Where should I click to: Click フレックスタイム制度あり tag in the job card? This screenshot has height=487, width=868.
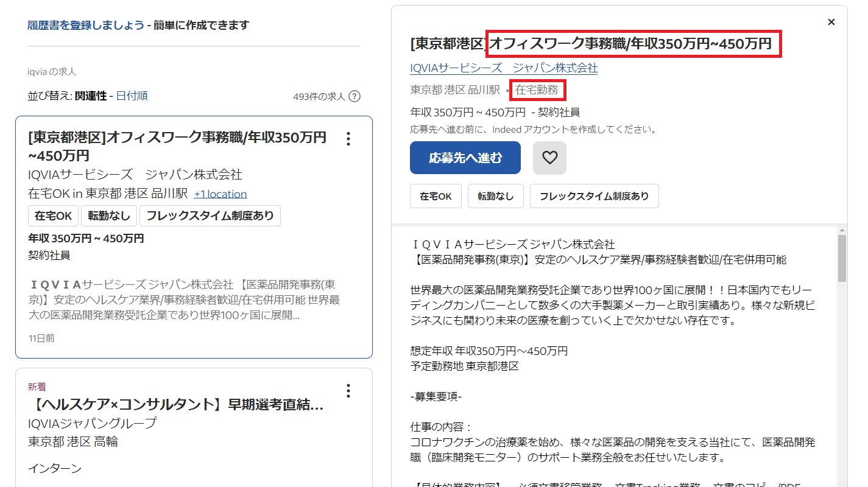click(x=210, y=215)
